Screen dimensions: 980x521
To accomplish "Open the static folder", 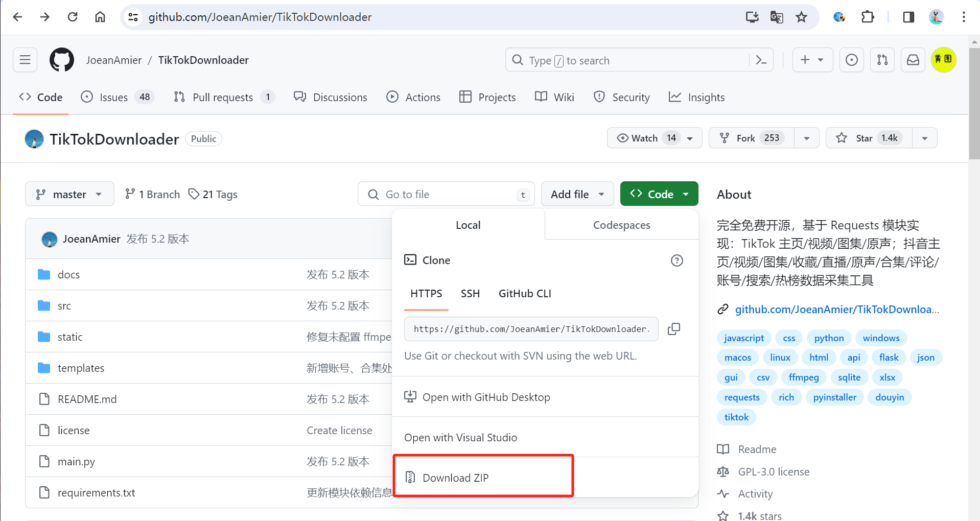I will [x=70, y=337].
